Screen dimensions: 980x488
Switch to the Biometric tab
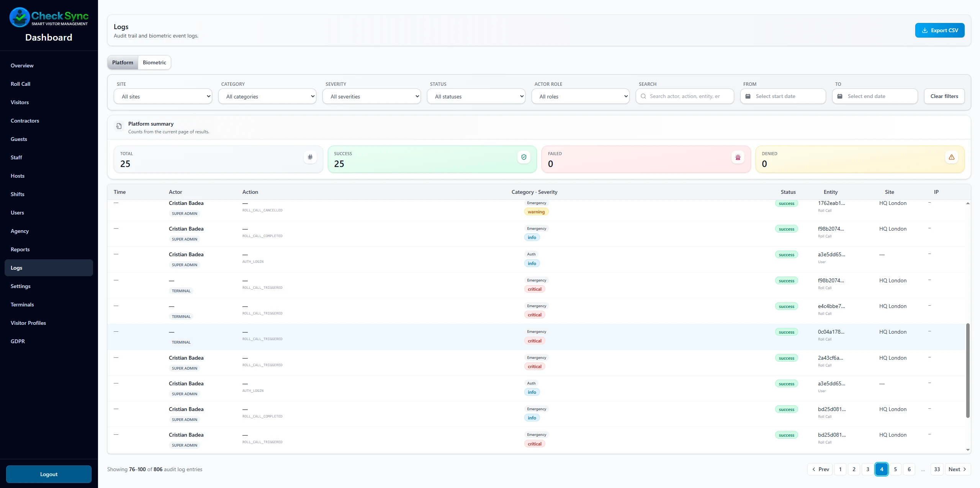tap(154, 62)
